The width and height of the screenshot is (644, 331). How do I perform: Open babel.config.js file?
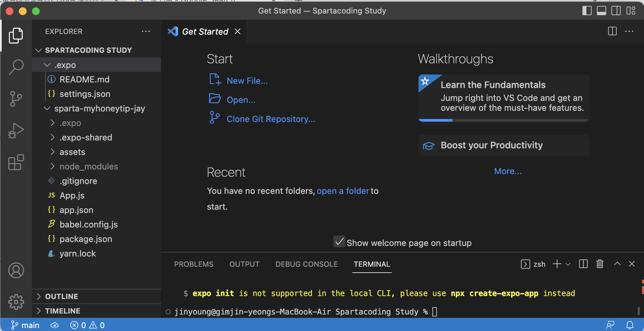pyautogui.click(x=96, y=225)
